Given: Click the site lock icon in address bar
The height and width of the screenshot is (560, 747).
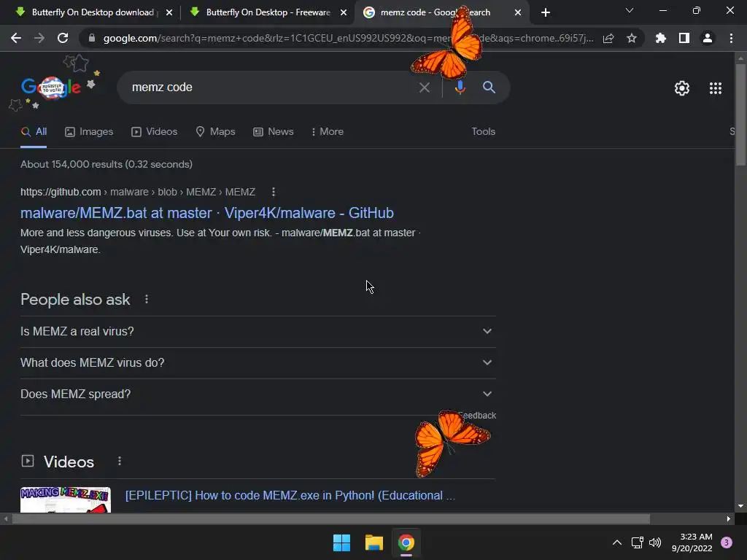Looking at the screenshot, I should pyautogui.click(x=92, y=38).
